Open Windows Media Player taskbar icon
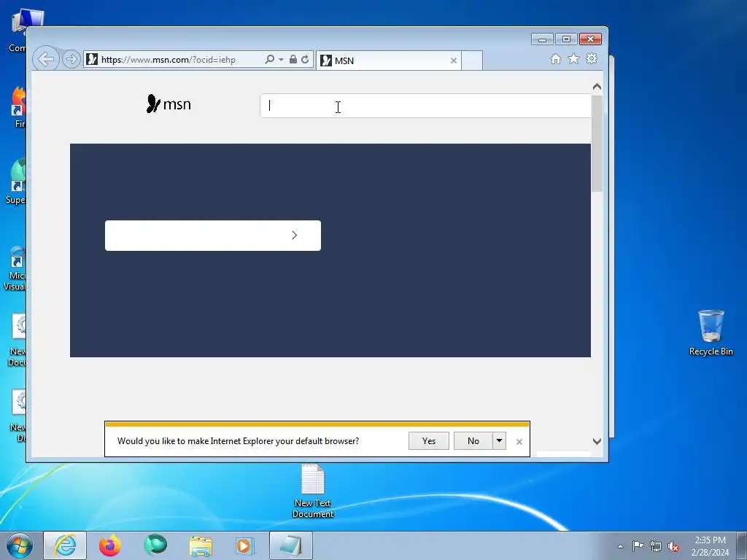The width and height of the screenshot is (747, 560). click(x=245, y=545)
